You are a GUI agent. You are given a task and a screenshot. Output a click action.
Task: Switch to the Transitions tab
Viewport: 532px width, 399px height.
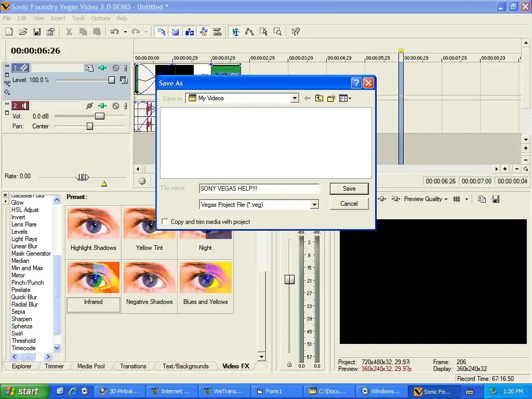(133, 366)
